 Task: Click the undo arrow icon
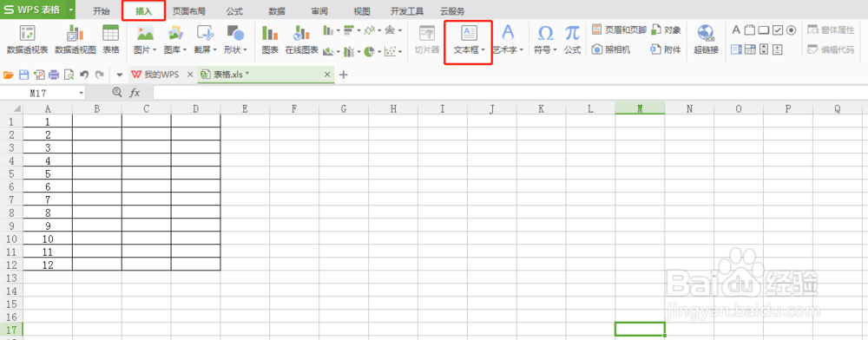(84, 75)
